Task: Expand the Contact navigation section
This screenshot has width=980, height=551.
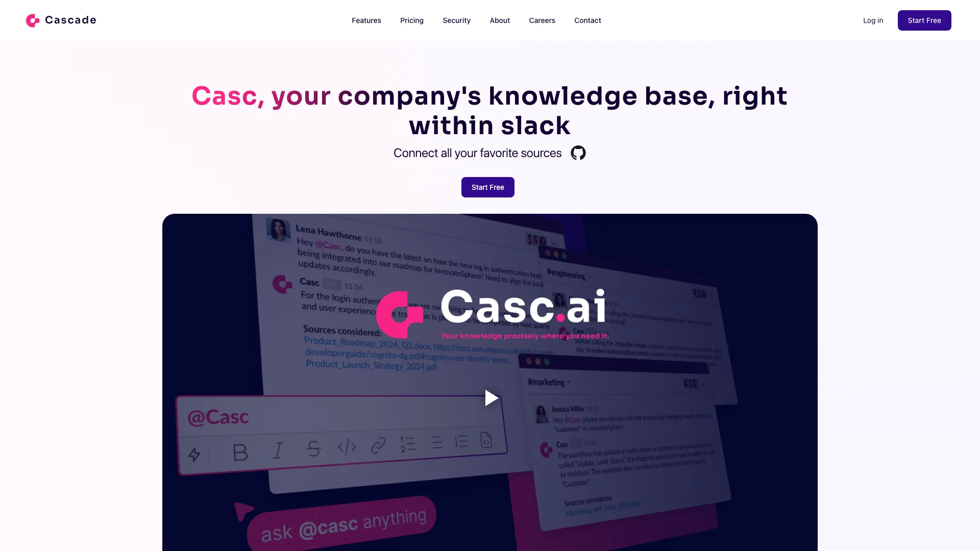Action: click(587, 20)
